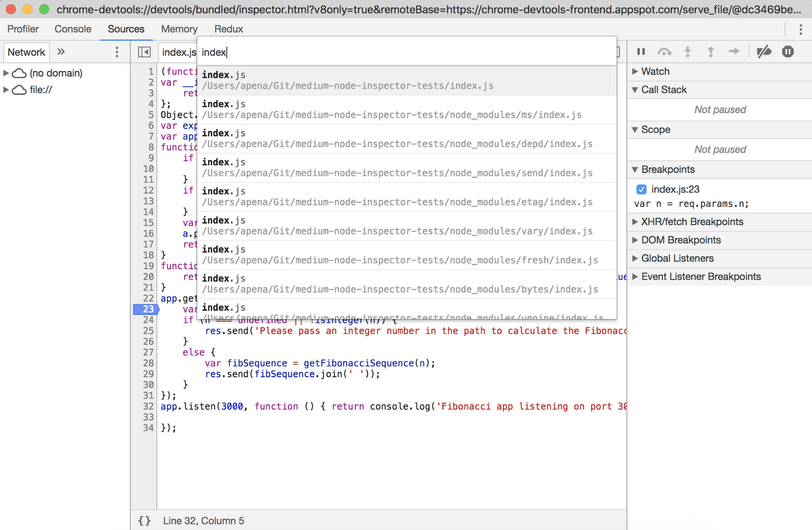812x530 pixels.
Task: Open the Memory tab
Action: click(x=179, y=29)
